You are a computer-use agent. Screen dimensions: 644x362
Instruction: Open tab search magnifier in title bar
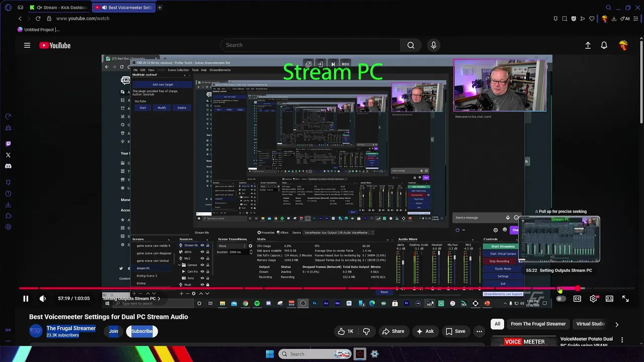(x=608, y=8)
